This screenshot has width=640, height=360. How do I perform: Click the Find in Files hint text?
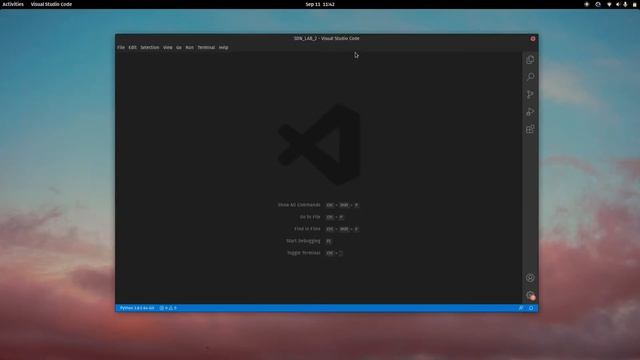pyautogui.click(x=307, y=229)
